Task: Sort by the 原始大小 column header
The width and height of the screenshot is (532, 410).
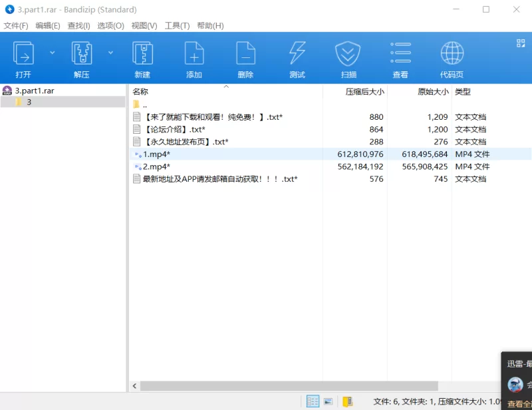Action: (x=433, y=91)
